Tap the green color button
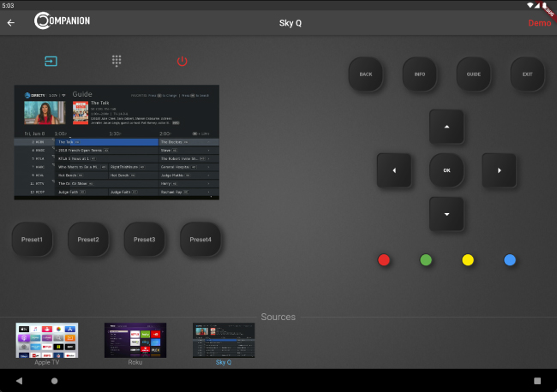Image resolution: width=557 pixels, height=392 pixels. [426, 260]
